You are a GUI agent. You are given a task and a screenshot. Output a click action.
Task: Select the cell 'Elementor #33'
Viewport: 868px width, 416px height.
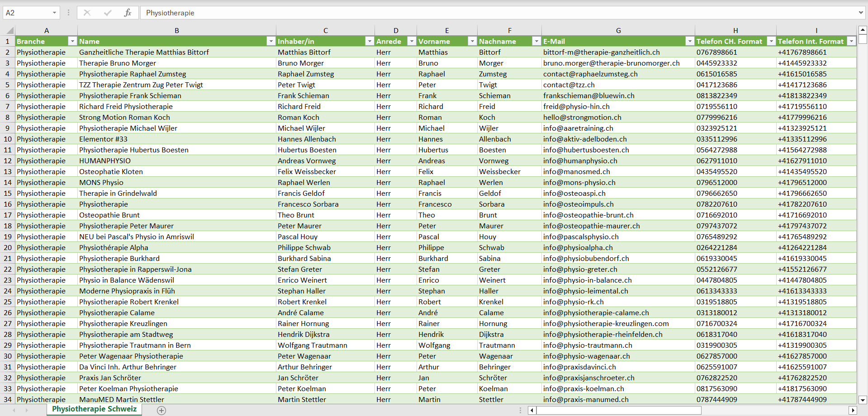pyautogui.click(x=177, y=139)
